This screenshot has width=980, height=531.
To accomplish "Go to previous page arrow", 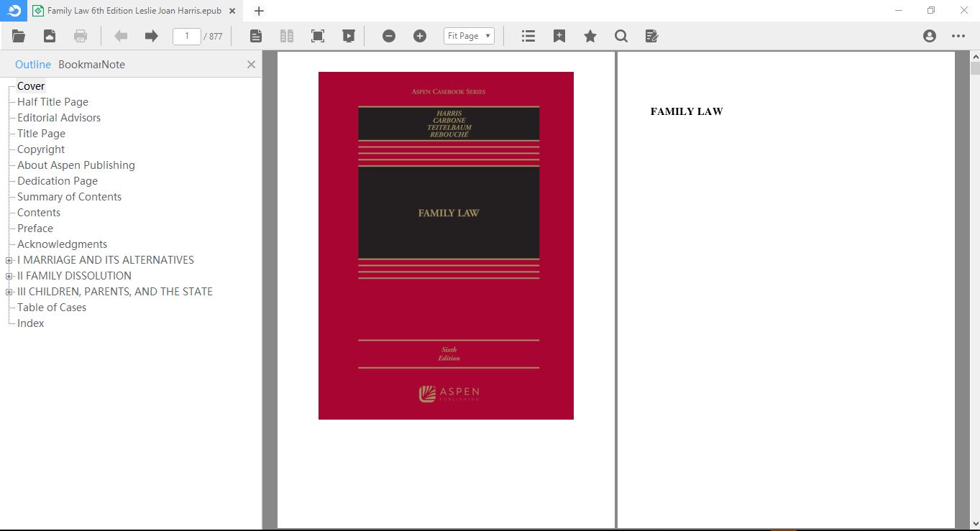I will 121,36.
